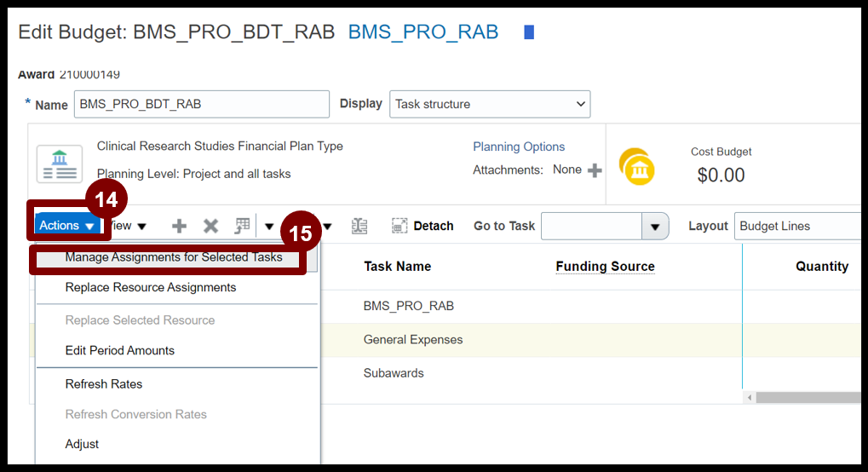Click the $0.00 Cost Budget value
868x472 pixels.
[721, 175]
